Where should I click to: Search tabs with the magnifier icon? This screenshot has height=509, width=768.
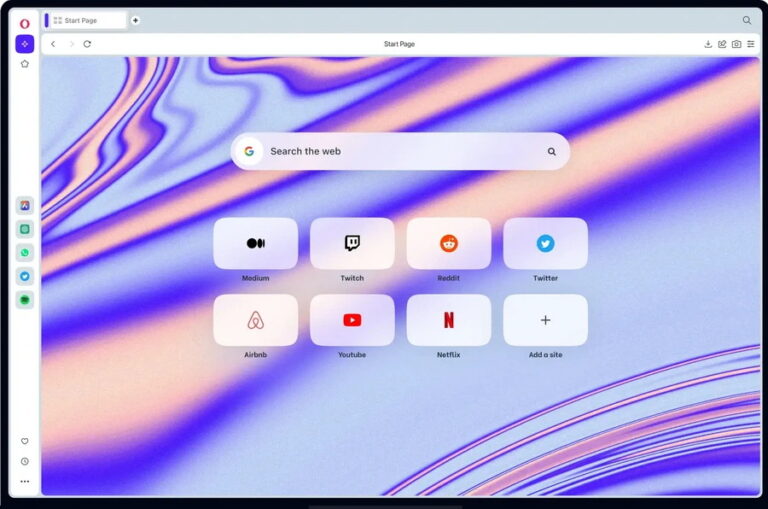[746, 20]
